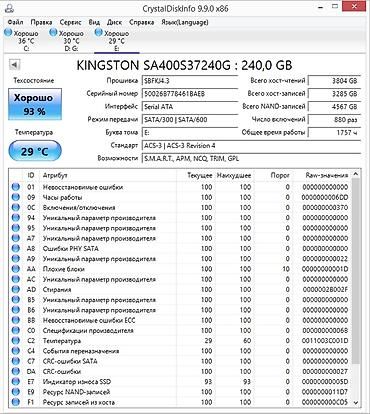The width and height of the screenshot is (370, 414).
Task: Click the ID column header
Action: tap(31, 175)
